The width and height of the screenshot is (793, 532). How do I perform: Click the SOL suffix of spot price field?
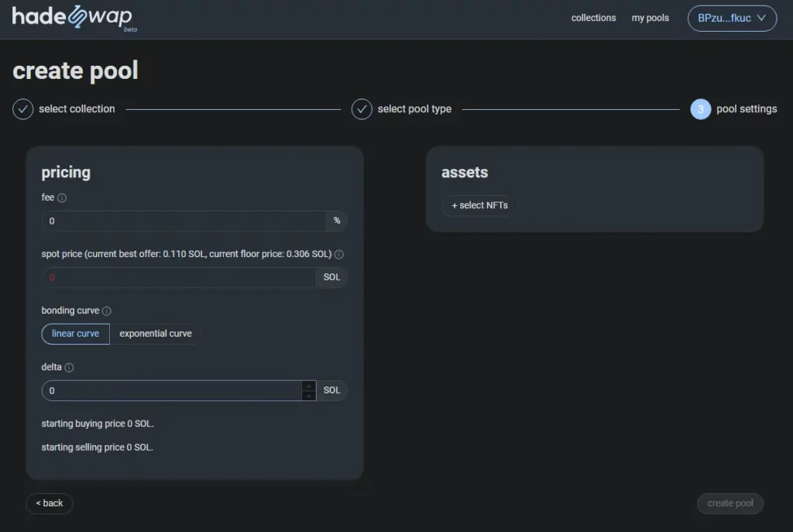[331, 277]
